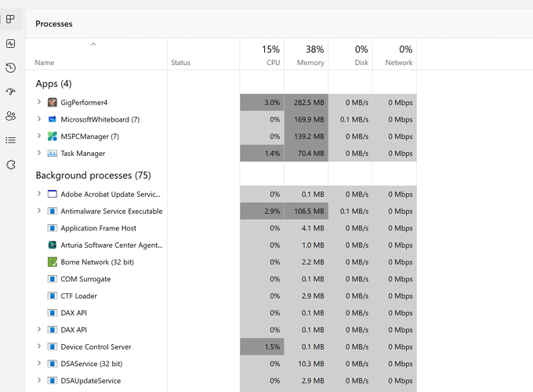Expand the Device Control Server row
533x392 pixels.
pos(38,346)
